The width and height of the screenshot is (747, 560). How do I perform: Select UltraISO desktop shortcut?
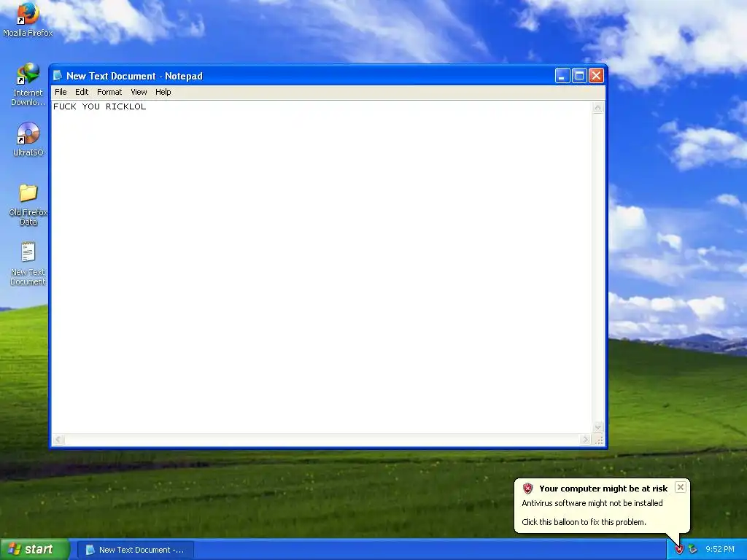[28, 139]
